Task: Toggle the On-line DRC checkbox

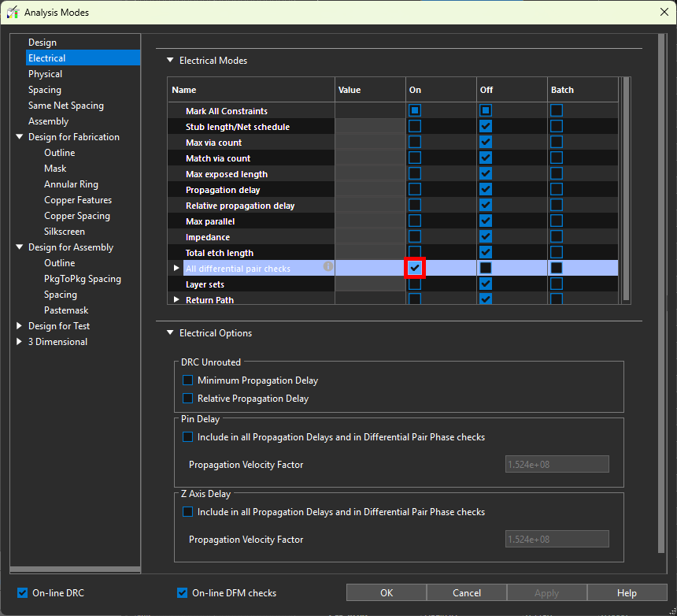Action: (x=23, y=592)
